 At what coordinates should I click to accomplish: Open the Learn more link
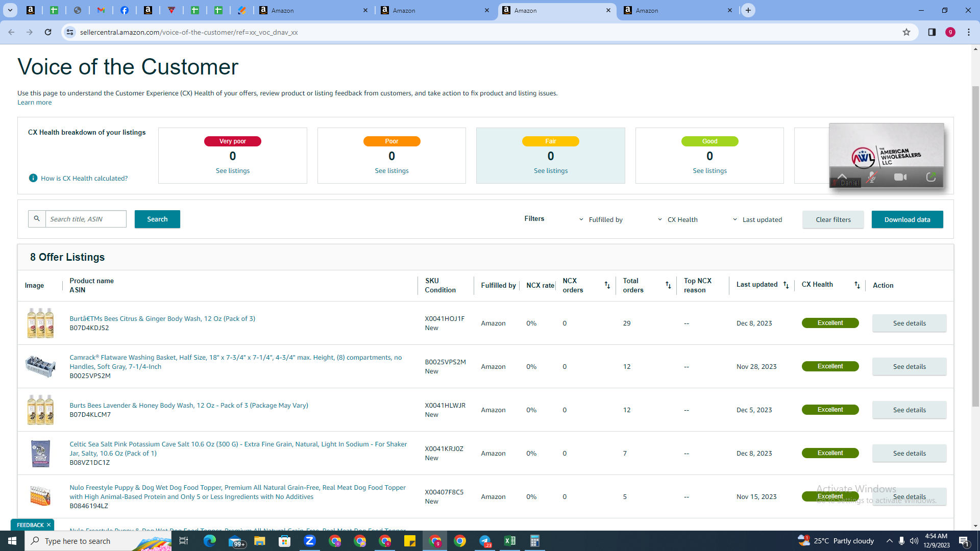(x=34, y=102)
